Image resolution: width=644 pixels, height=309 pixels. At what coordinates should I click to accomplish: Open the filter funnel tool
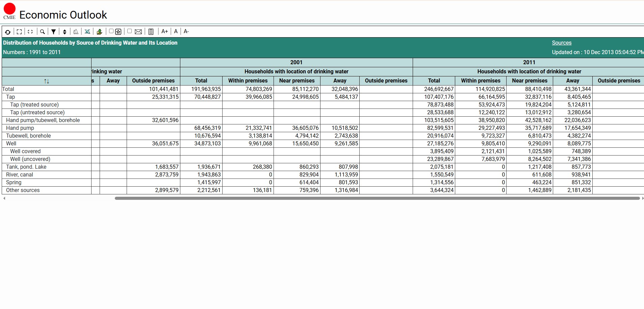point(53,32)
